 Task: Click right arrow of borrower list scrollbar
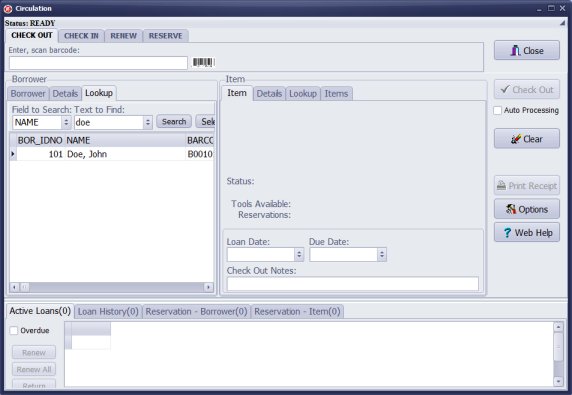click(208, 287)
